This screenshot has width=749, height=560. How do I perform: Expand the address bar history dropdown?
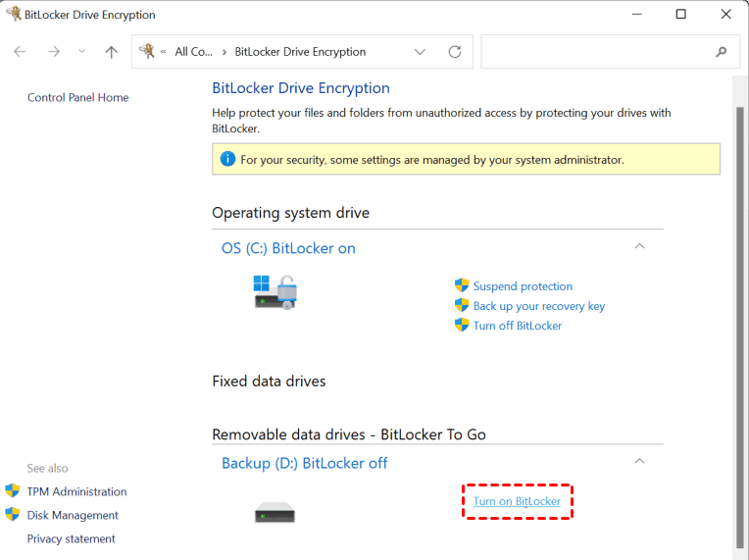pos(420,52)
